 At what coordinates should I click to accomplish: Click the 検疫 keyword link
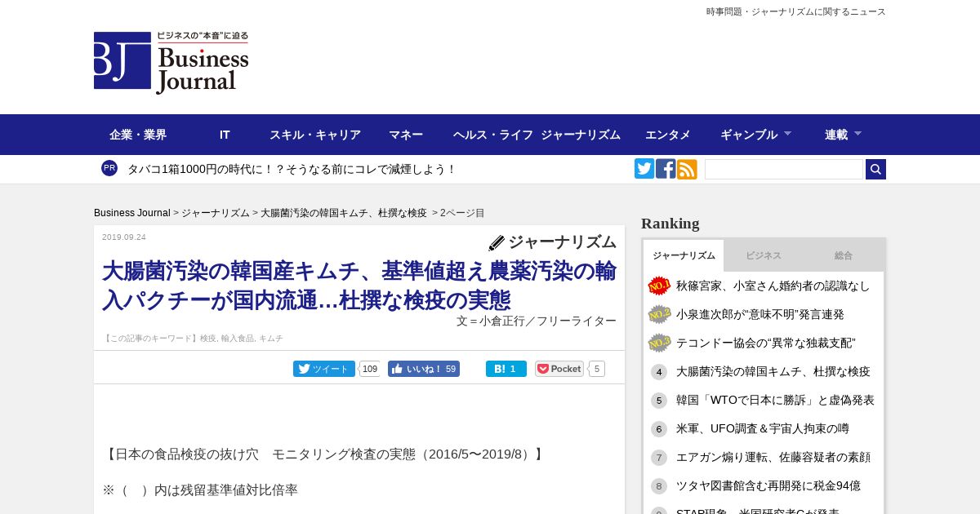pos(208,338)
